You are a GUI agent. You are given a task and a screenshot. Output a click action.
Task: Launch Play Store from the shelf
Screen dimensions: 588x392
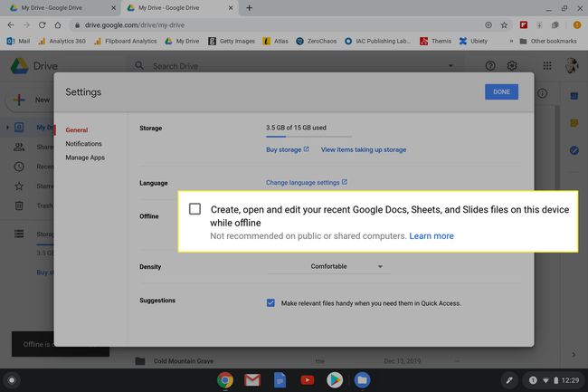(x=335, y=380)
